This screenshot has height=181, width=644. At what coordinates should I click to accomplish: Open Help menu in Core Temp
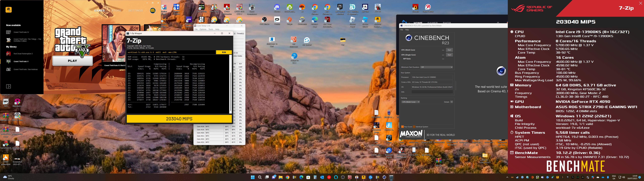(x=217, y=29)
